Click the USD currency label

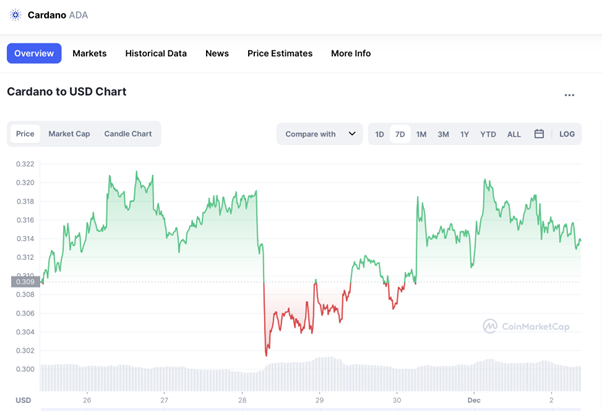point(23,400)
